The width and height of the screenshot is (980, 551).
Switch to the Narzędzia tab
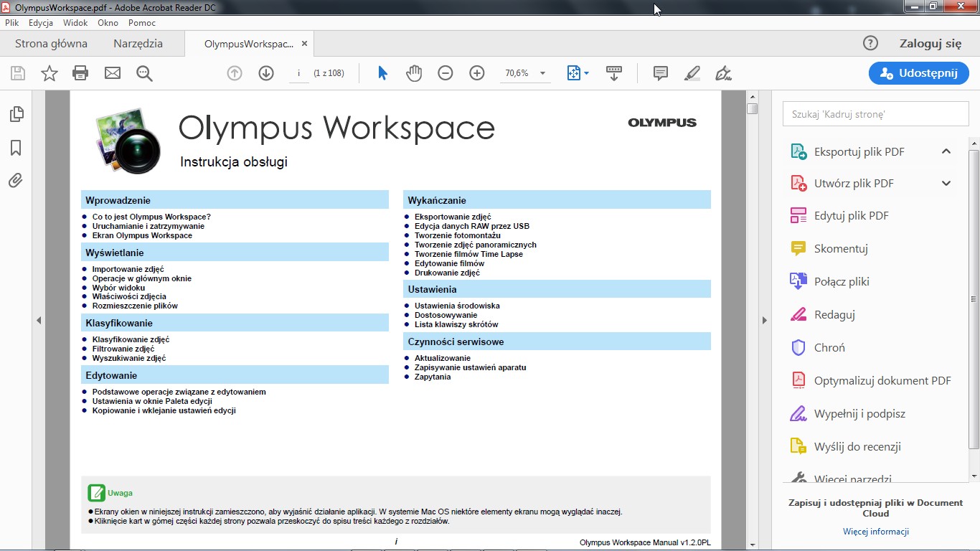(x=138, y=44)
